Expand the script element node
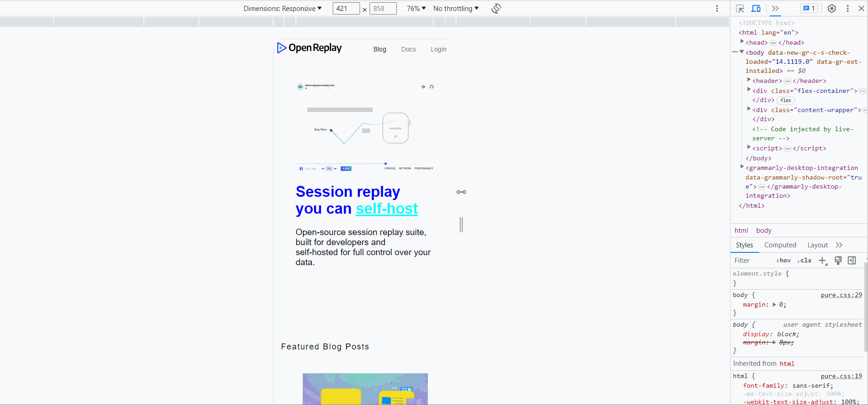The height and width of the screenshot is (405, 868). click(x=749, y=148)
